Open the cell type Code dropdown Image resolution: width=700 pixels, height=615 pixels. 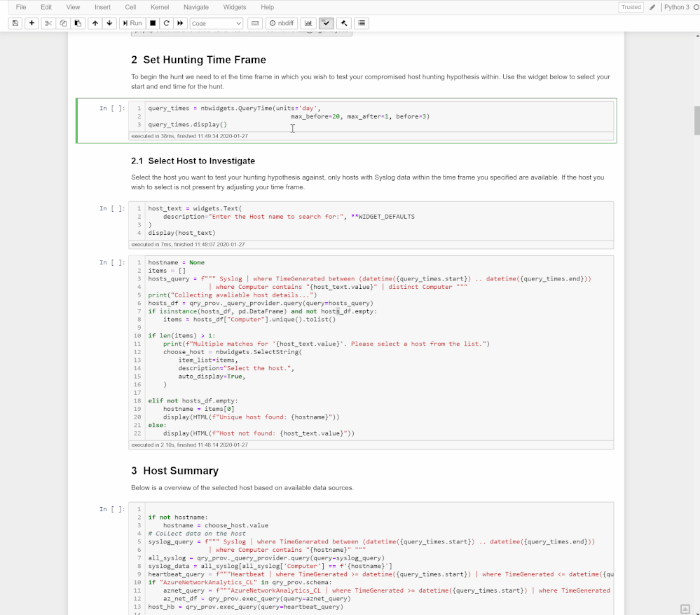pyautogui.click(x=216, y=24)
